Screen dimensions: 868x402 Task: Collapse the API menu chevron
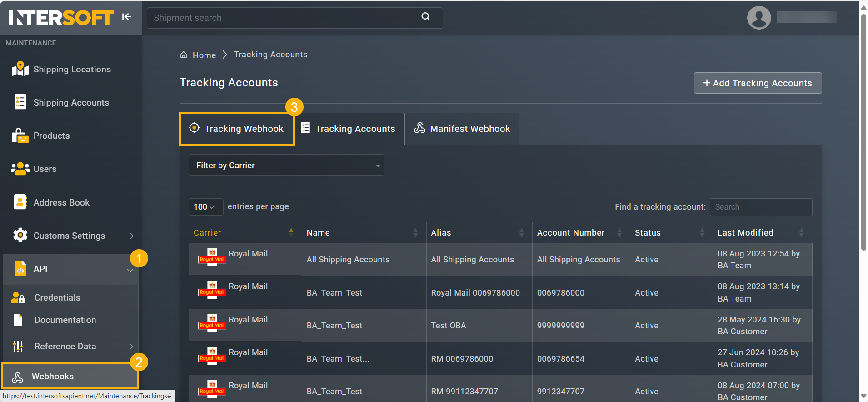click(x=130, y=270)
